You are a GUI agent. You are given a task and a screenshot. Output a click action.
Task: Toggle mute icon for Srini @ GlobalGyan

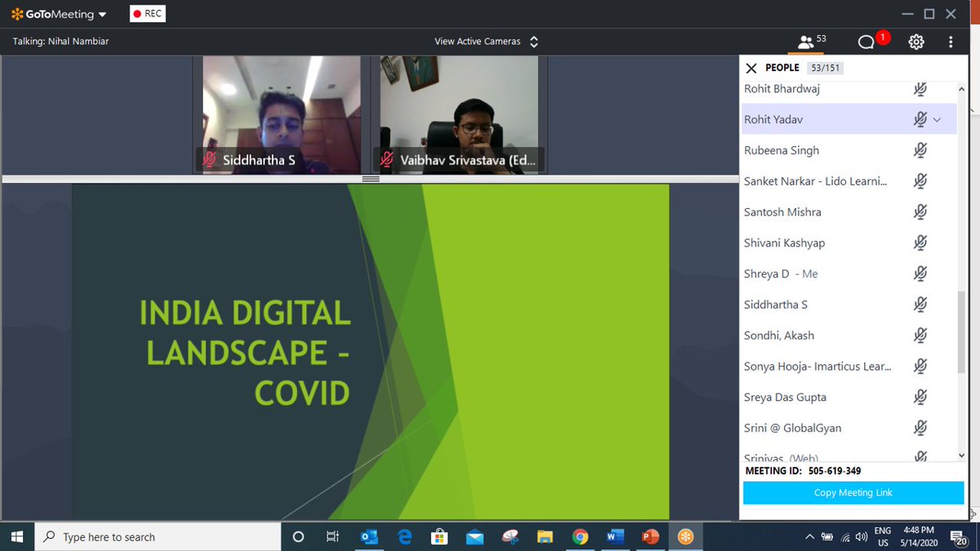click(x=920, y=428)
